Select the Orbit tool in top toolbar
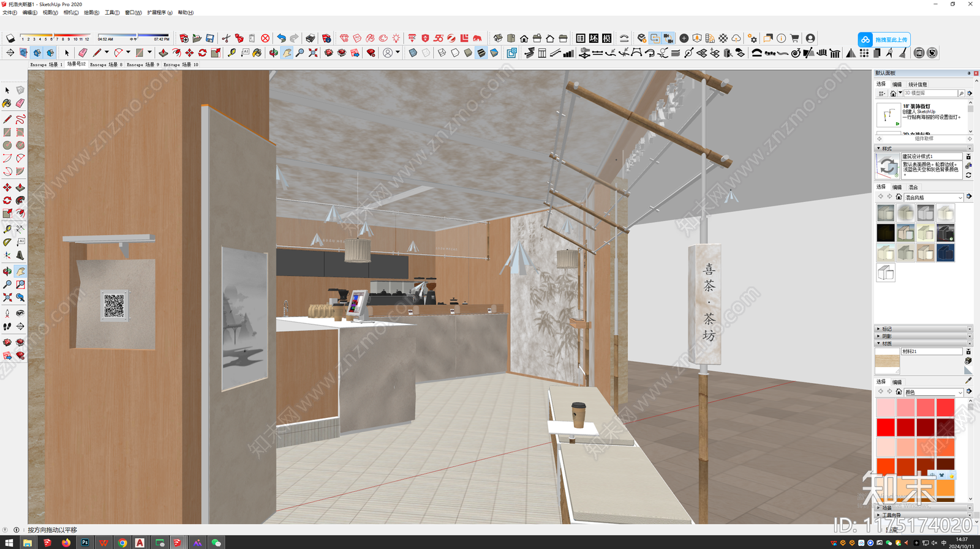The height and width of the screenshot is (549, 980). [x=273, y=53]
